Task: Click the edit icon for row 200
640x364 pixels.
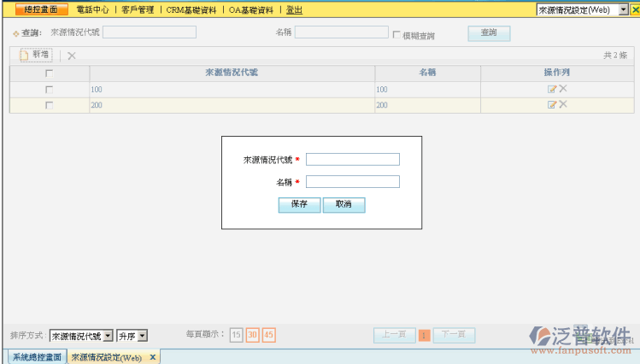Action: (552, 104)
